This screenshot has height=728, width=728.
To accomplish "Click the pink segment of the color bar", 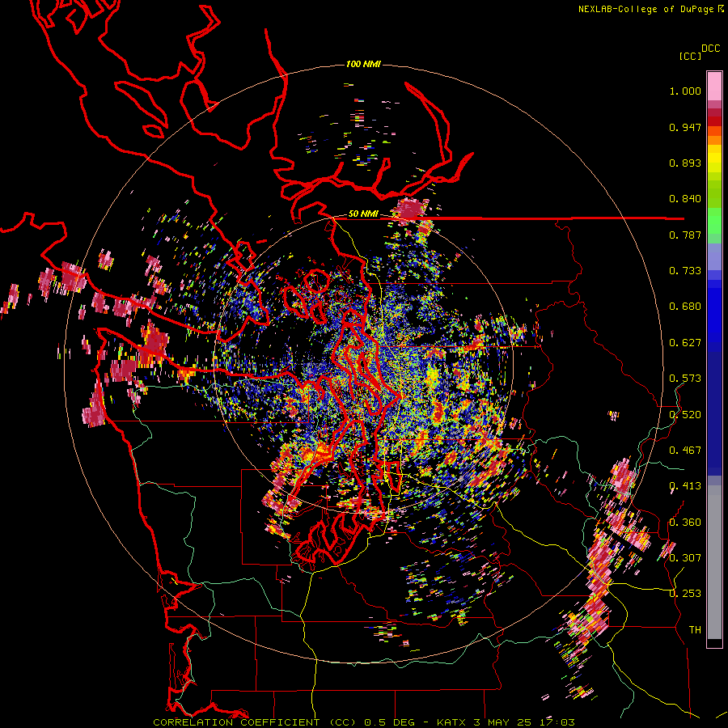I will [x=714, y=86].
